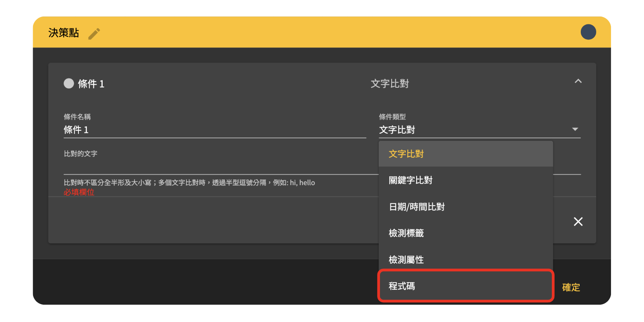This screenshot has height=322, width=644.
Task: Edit the 決策點 title with pencil icon
Action: [94, 34]
